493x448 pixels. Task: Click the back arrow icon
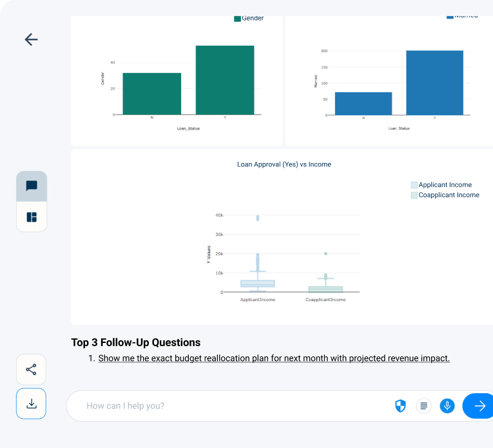click(x=31, y=39)
